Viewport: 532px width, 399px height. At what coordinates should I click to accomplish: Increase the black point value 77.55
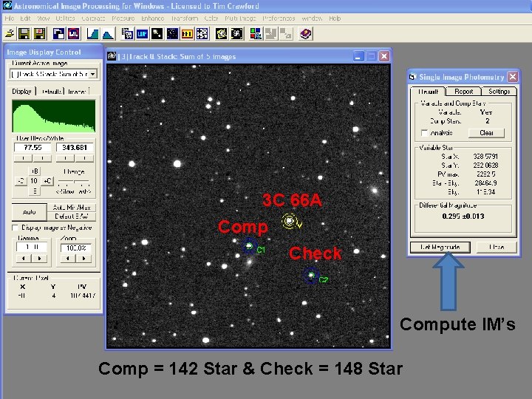point(42,158)
